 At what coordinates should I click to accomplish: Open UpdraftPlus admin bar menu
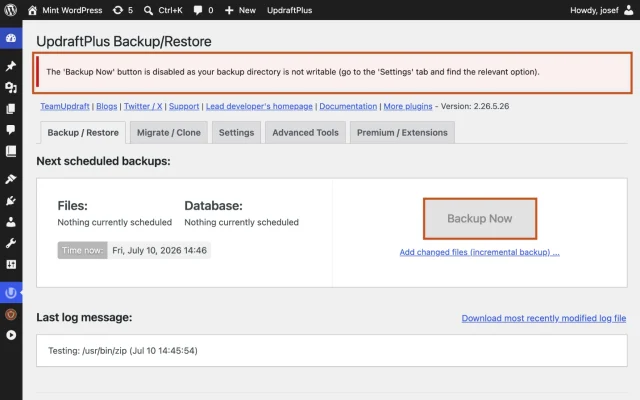tap(289, 10)
